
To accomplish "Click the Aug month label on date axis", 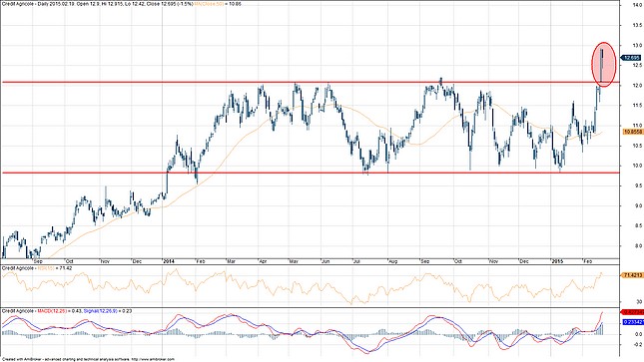I will click(392, 261).
